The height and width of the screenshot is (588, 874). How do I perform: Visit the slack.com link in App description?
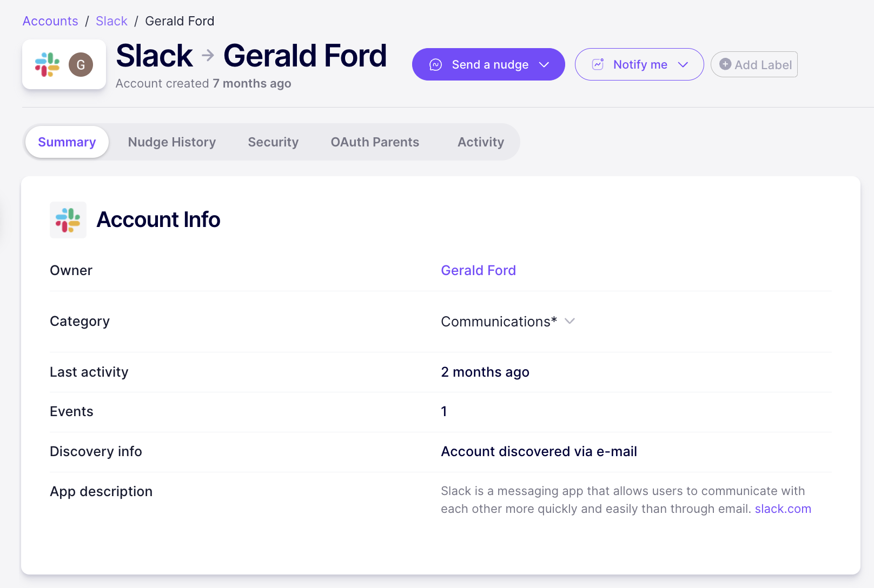(783, 509)
